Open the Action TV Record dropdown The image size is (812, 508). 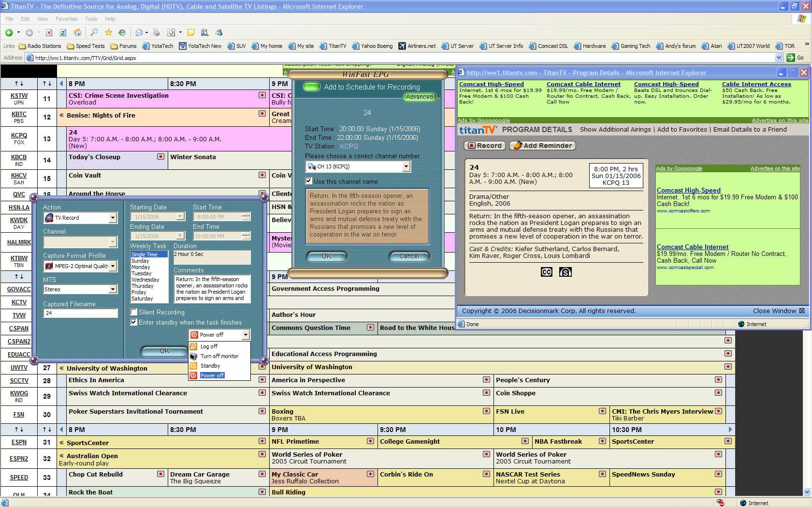(x=113, y=218)
